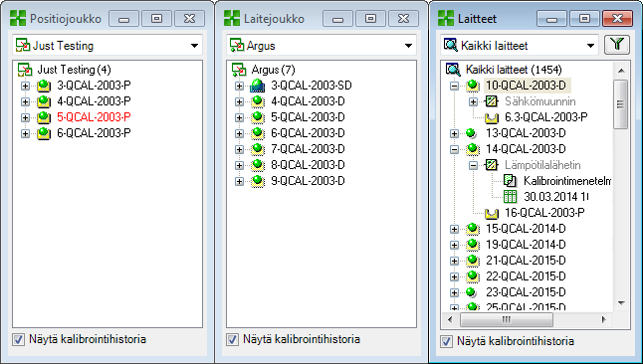Click the Kalibrointimenetelmä procedure icon
Screen dimensions: 643x364
[510, 181]
